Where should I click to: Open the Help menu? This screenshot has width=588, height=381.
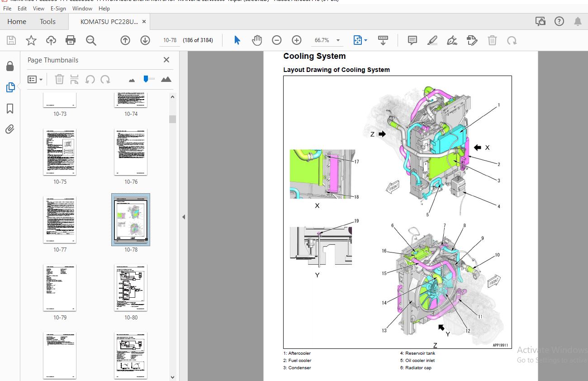point(104,8)
